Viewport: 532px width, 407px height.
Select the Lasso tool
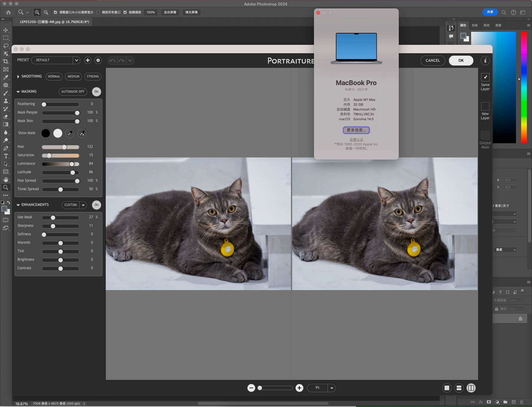tap(6, 46)
